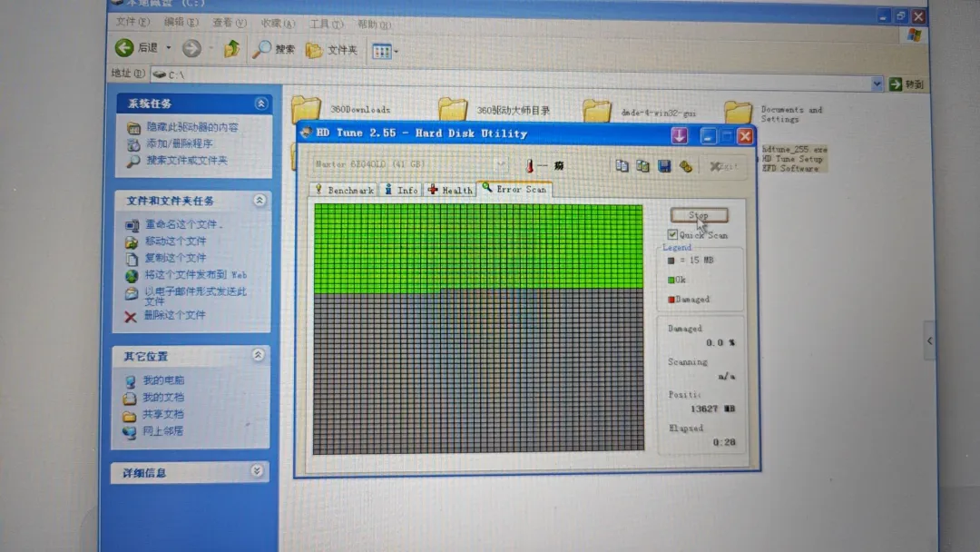Expand the address bar dropdown arrow
980x552 pixels.
pyautogui.click(x=877, y=84)
